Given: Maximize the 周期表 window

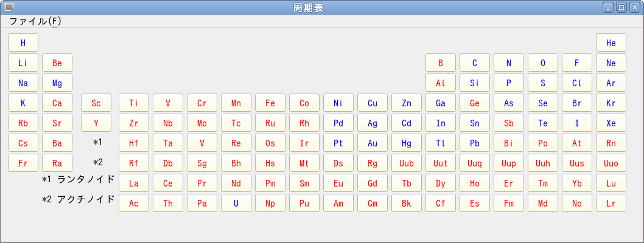Looking at the screenshot, I should pyautogui.click(x=621, y=7).
